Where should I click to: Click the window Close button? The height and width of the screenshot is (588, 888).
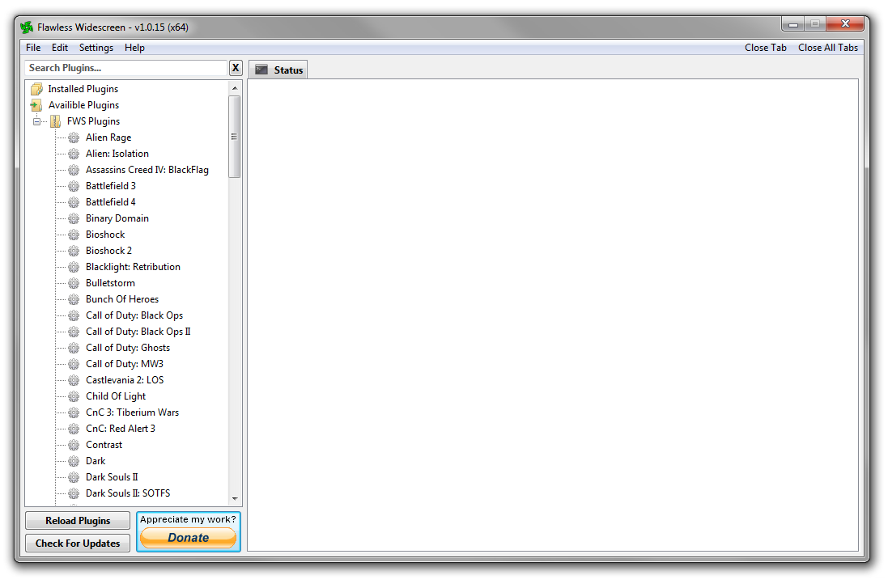(x=845, y=23)
